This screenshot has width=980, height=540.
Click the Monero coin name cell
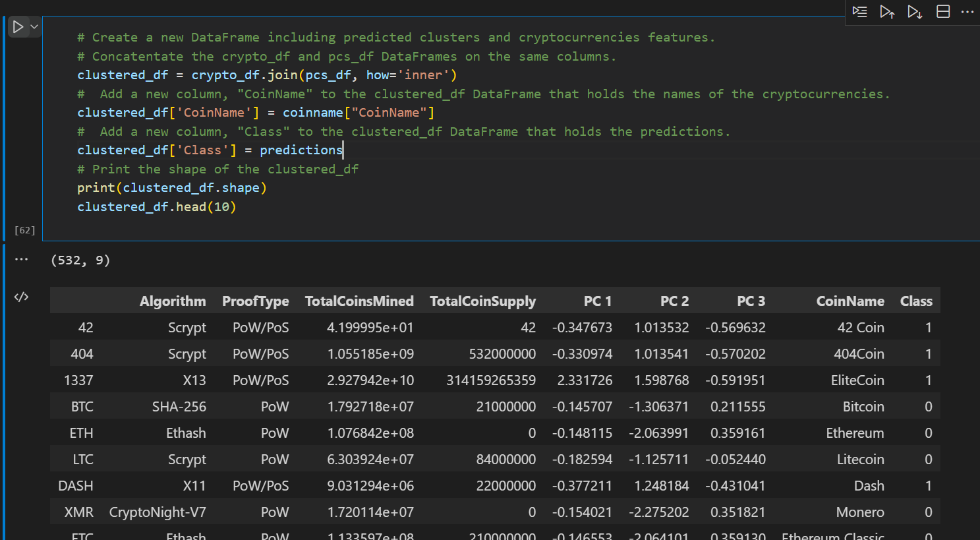(x=860, y=512)
